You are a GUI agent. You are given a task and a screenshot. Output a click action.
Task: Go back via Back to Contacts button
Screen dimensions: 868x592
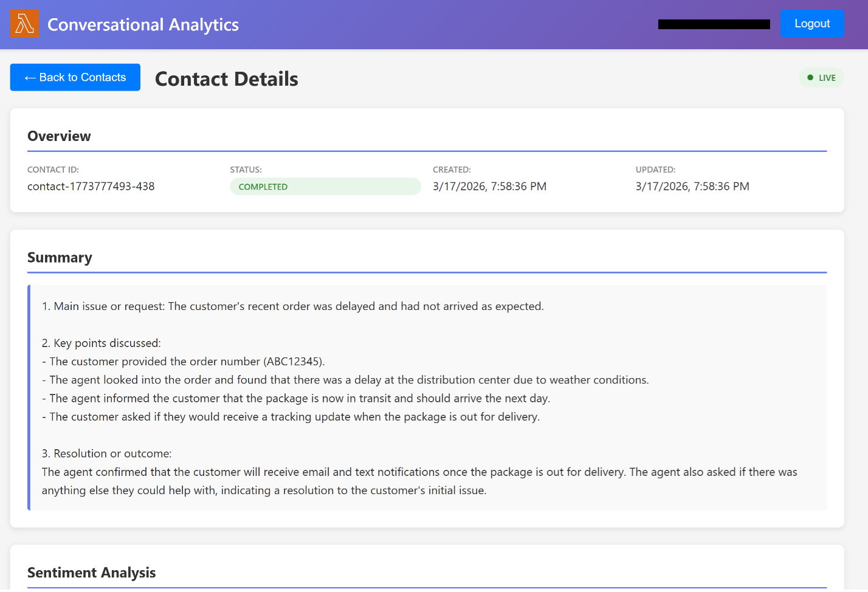75,77
